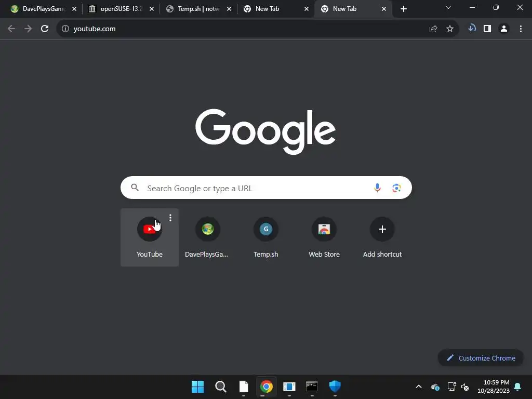View site information icon in address bar
532x399 pixels.
tap(65, 29)
